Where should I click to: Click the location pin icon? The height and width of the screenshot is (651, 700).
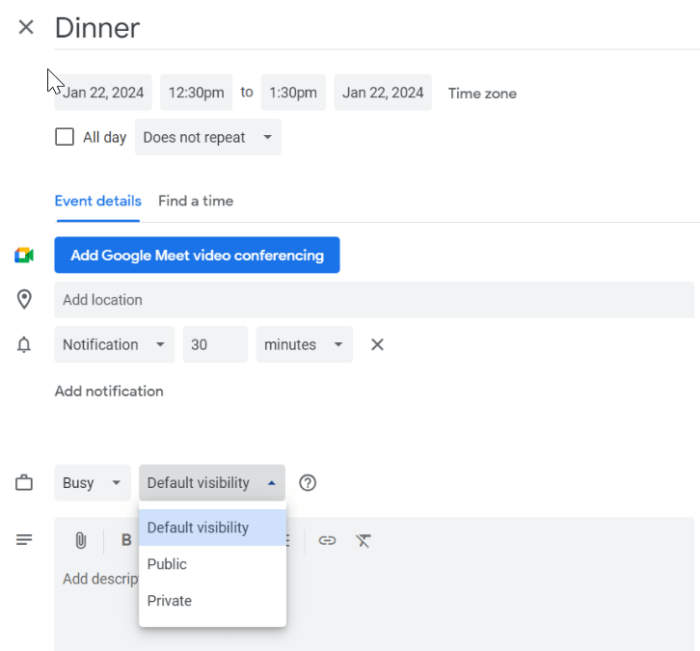[x=24, y=299]
